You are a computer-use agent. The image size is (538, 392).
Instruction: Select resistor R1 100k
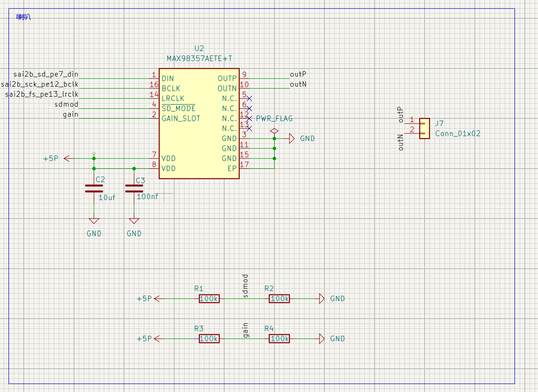(x=209, y=299)
